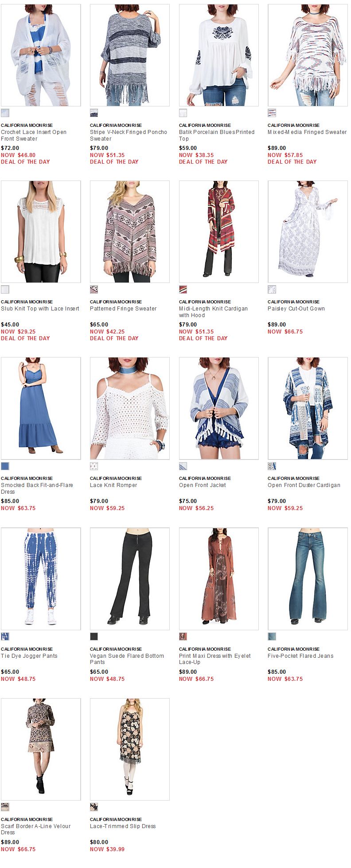This screenshot has height=868, width=351.
Task: Click Slub Knit Top with Lace Insert title
Action: (40, 309)
